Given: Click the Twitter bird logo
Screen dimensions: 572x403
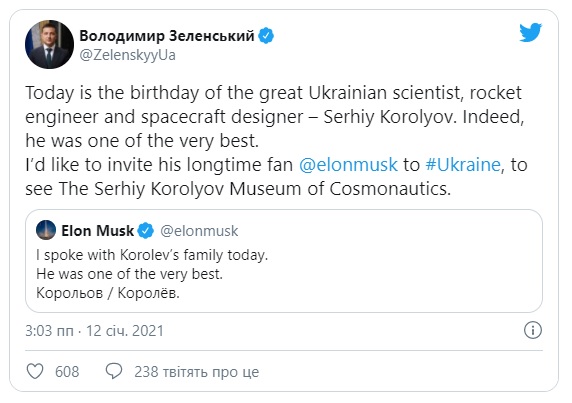Looking at the screenshot, I should tap(531, 32).
